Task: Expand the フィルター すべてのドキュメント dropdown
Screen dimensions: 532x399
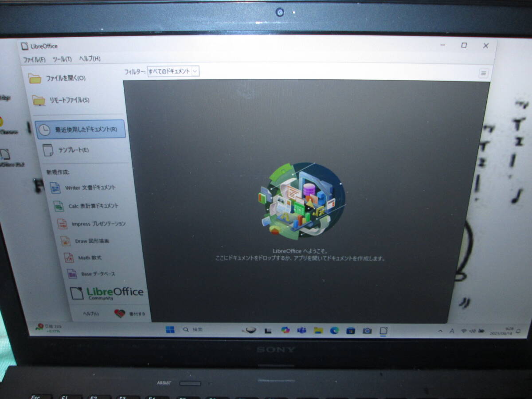Action: (x=173, y=71)
